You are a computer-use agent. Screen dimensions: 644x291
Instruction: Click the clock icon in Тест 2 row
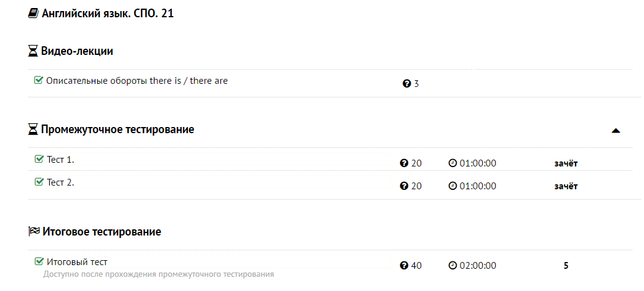[x=453, y=186]
